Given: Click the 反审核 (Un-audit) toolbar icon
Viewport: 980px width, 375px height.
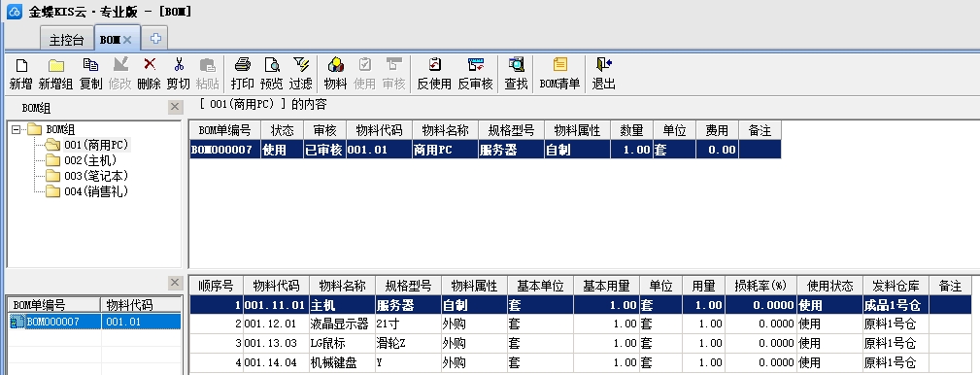Looking at the screenshot, I should pyautogui.click(x=476, y=65).
